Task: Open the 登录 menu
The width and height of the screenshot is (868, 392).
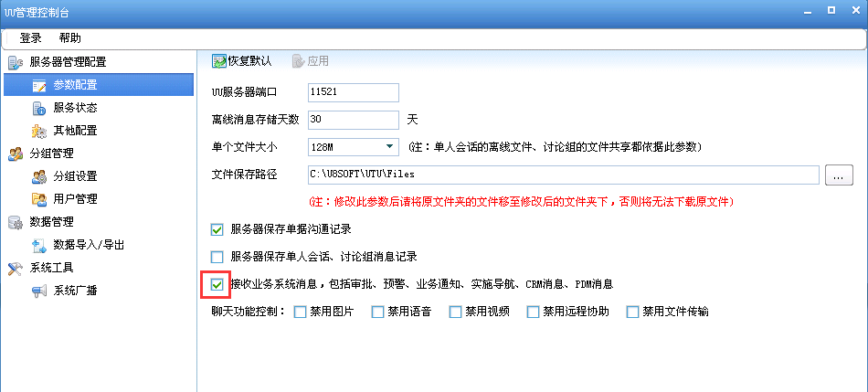Action: coord(30,38)
